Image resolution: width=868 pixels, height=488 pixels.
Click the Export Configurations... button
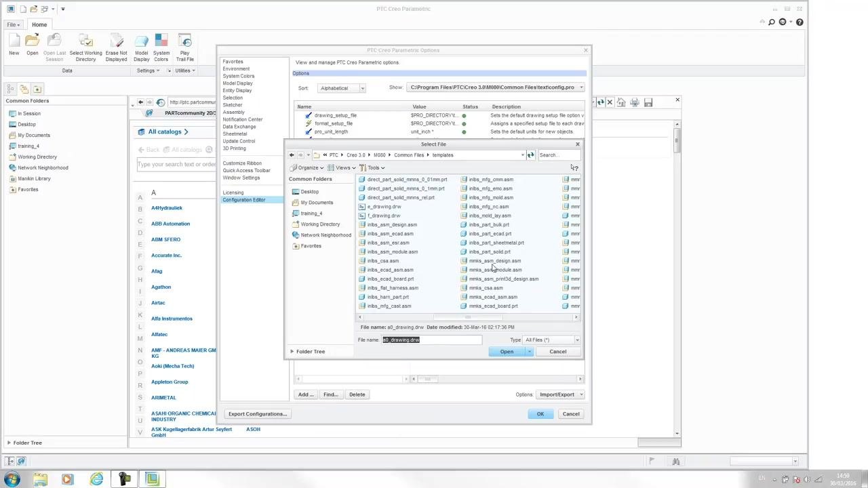coord(257,413)
